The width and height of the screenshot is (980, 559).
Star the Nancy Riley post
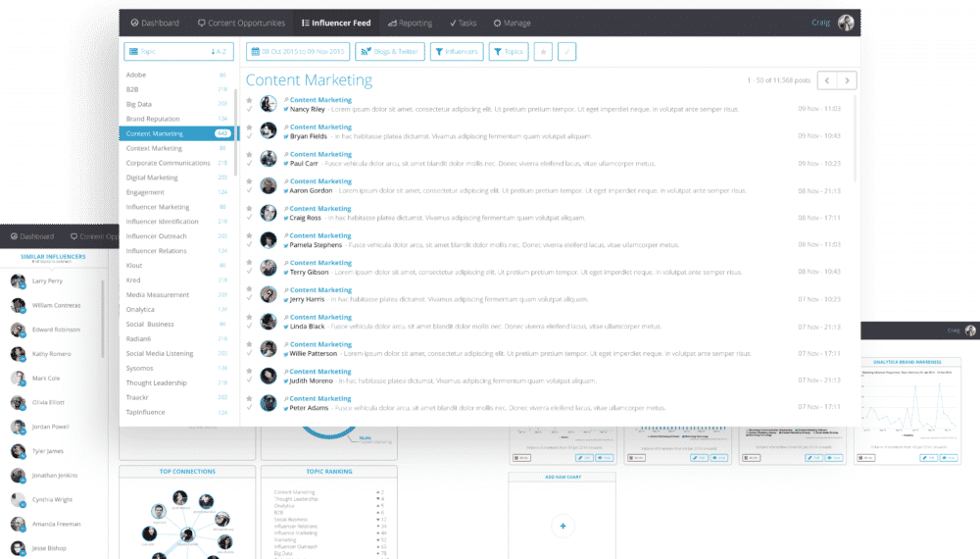click(250, 99)
